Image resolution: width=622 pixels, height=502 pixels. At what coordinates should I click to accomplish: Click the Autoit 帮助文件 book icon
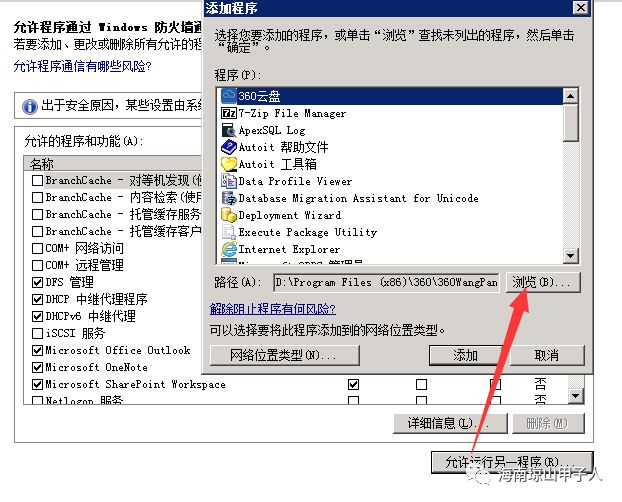tap(228, 147)
